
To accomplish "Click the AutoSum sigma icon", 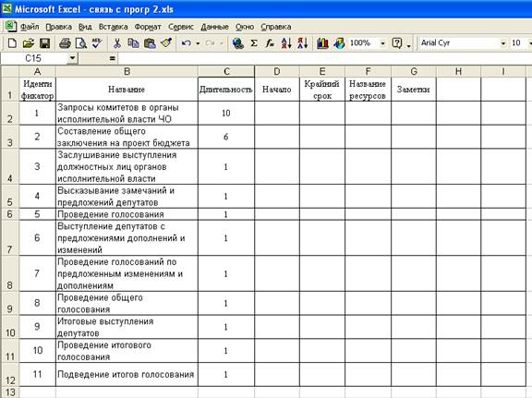I will (254, 43).
